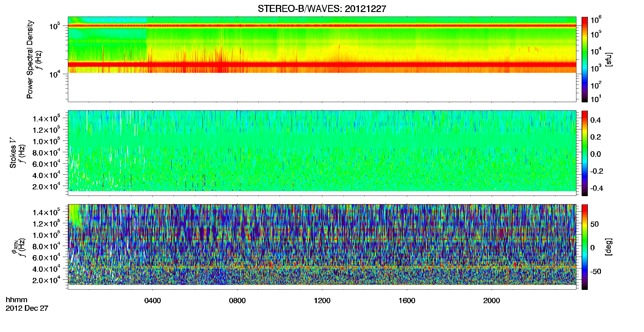Click the Stokes V color bar
The image size is (644, 332).
pyautogui.click(x=585, y=153)
